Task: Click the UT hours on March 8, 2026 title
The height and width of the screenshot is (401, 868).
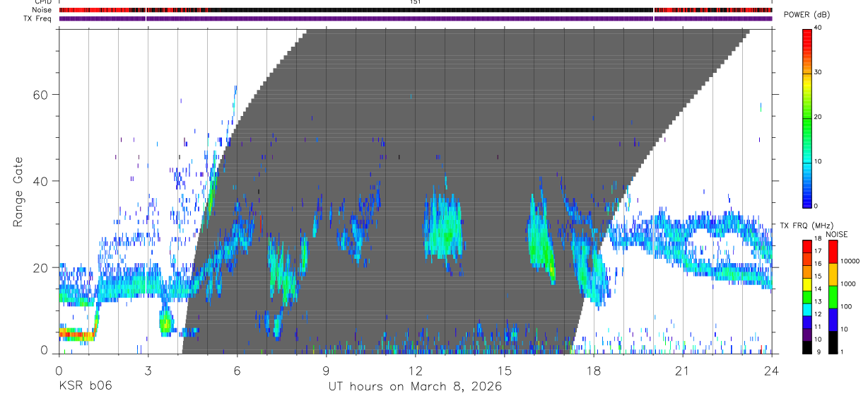Action: pyautogui.click(x=415, y=387)
